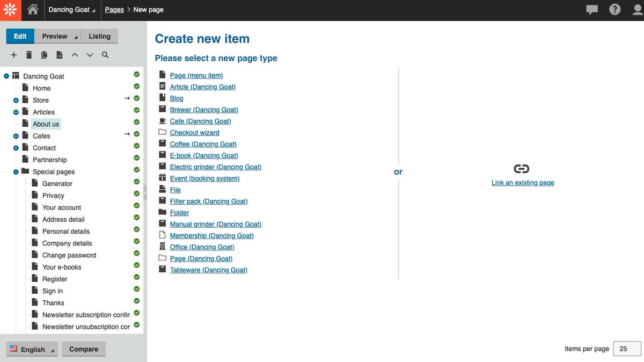Switch to the Listing tab
The image size is (644, 362).
coord(99,37)
